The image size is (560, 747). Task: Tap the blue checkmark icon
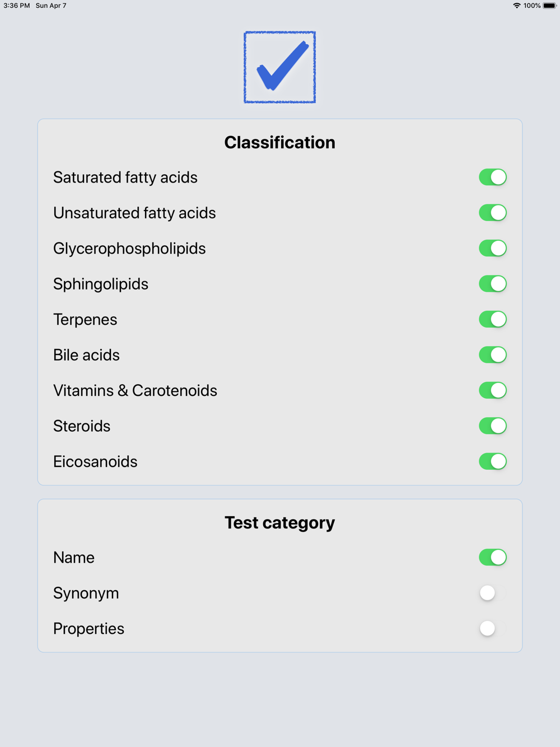point(280,67)
